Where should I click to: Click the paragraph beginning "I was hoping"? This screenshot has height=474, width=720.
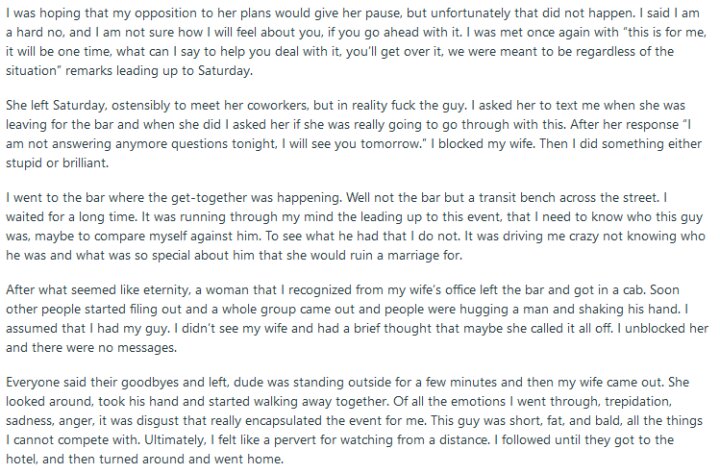(356, 42)
